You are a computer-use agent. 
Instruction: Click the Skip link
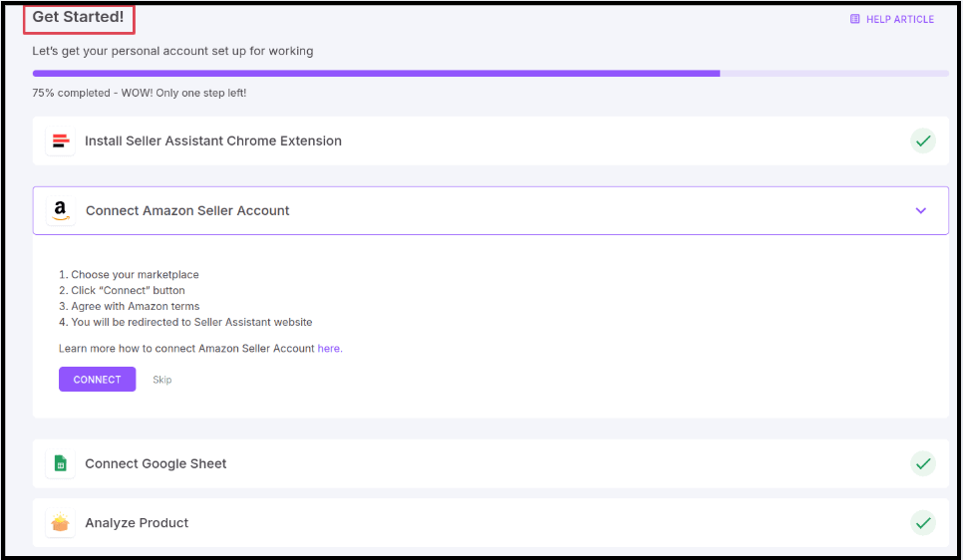(x=161, y=380)
